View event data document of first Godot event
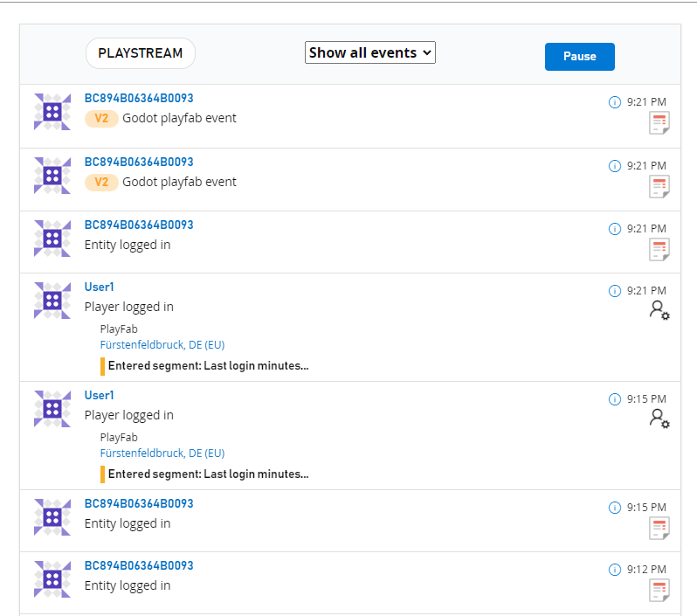Image resolution: width=697 pixels, height=616 pixels. click(659, 123)
